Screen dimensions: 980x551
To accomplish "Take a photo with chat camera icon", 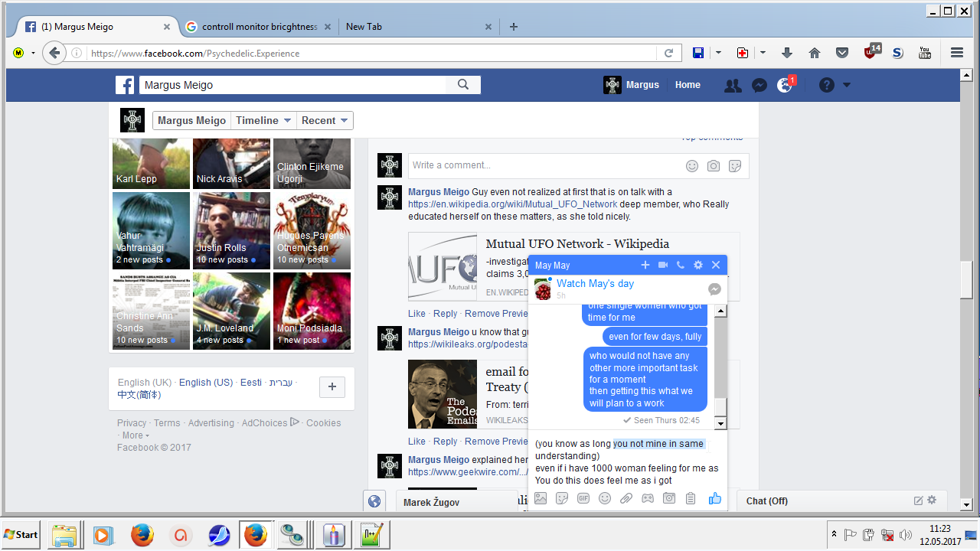I will point(669,498).
